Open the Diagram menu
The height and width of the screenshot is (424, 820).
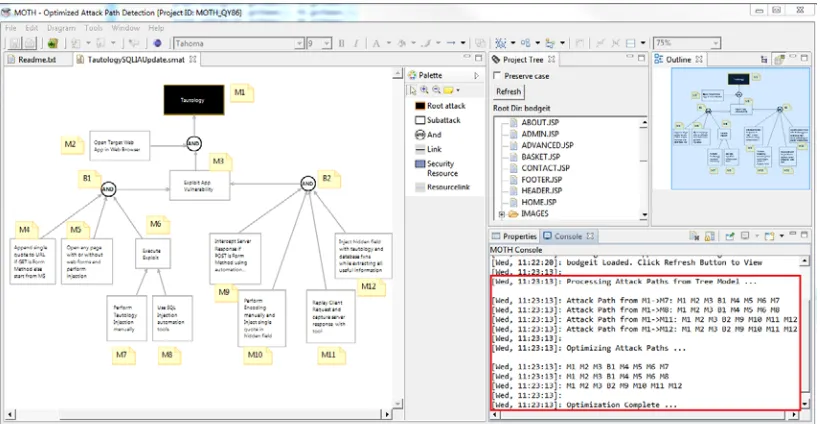click(61, 28)
